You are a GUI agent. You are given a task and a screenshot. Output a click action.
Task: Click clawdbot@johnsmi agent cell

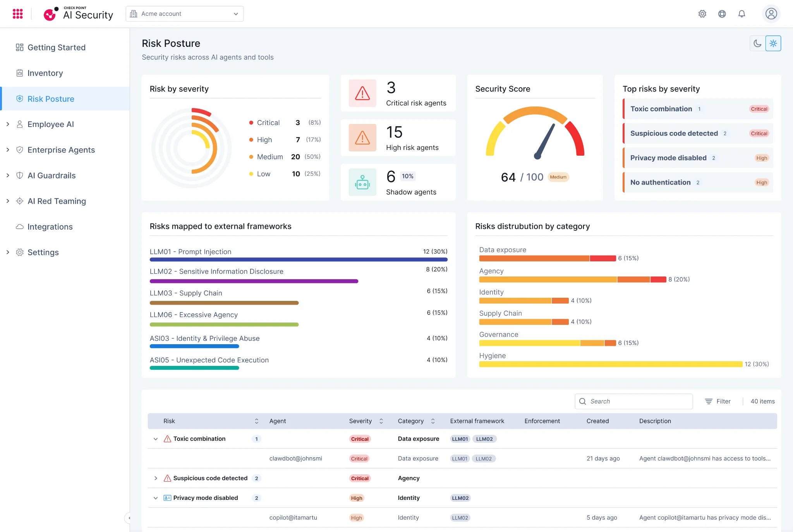296,459
